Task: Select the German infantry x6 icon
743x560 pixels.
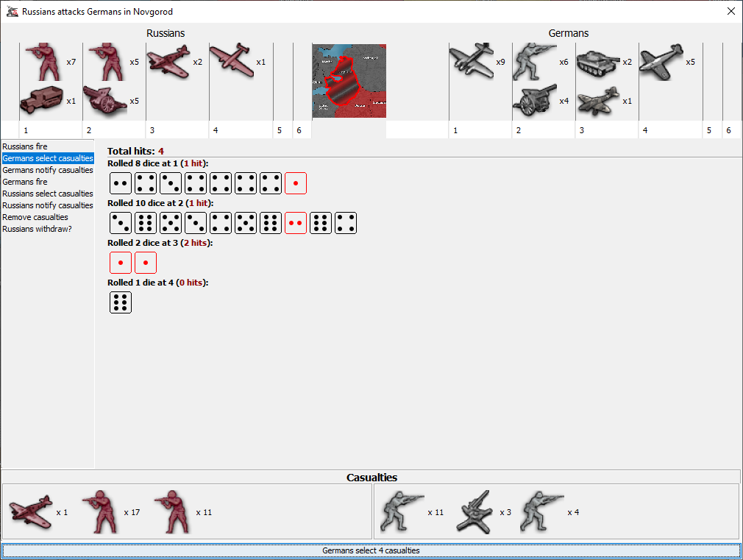Action: coord(534,62)
